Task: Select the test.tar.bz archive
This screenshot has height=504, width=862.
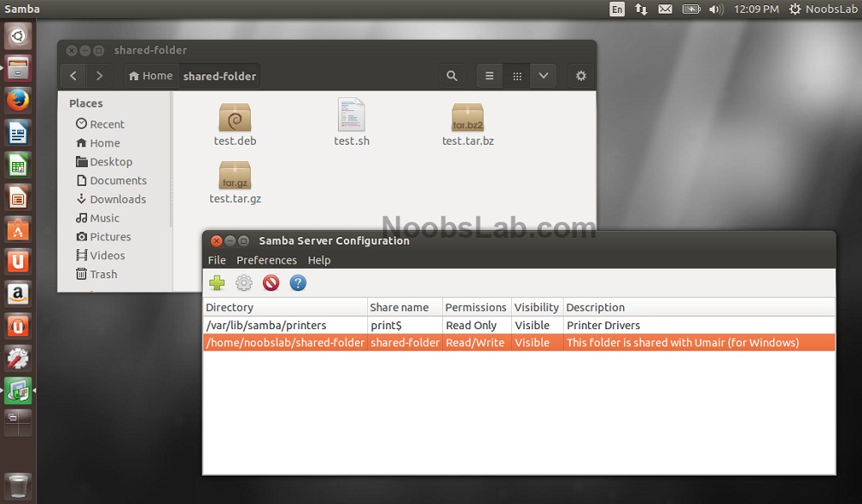Action: pyautogui.click(x=468, y=125)
